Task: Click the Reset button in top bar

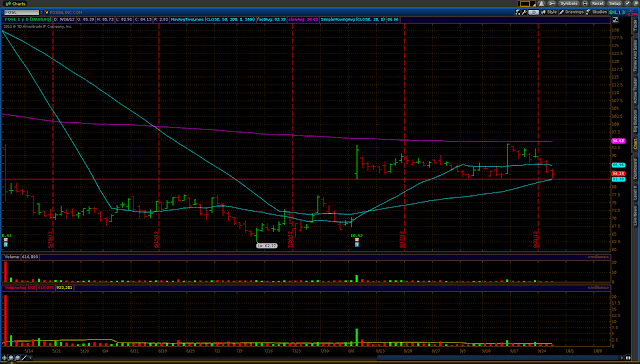Action: coord(597,3)
